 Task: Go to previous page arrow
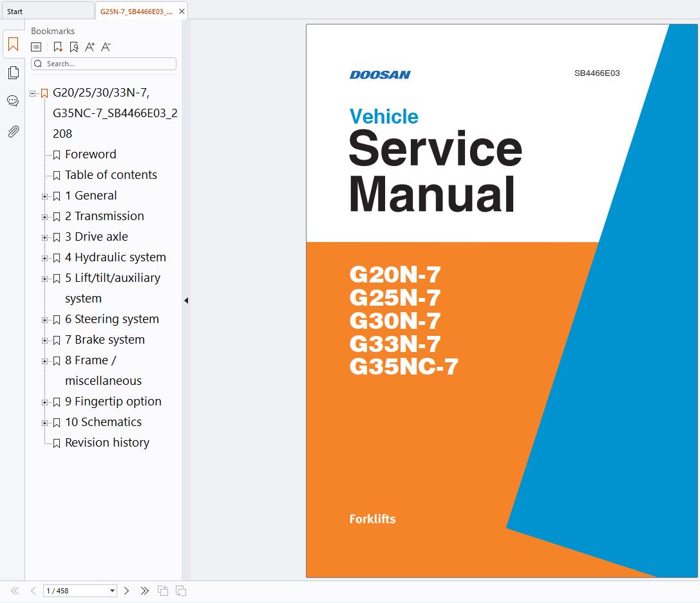(x=33, y=591)
